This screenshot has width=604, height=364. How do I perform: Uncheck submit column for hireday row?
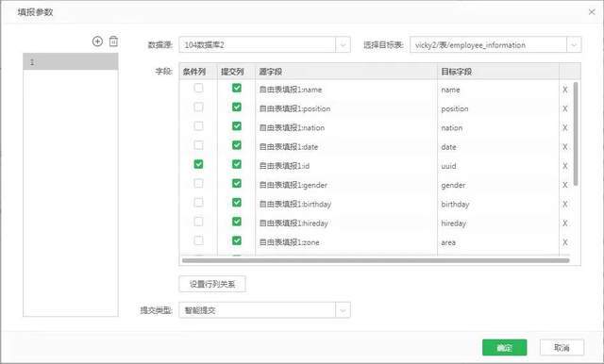coord(237,222)
